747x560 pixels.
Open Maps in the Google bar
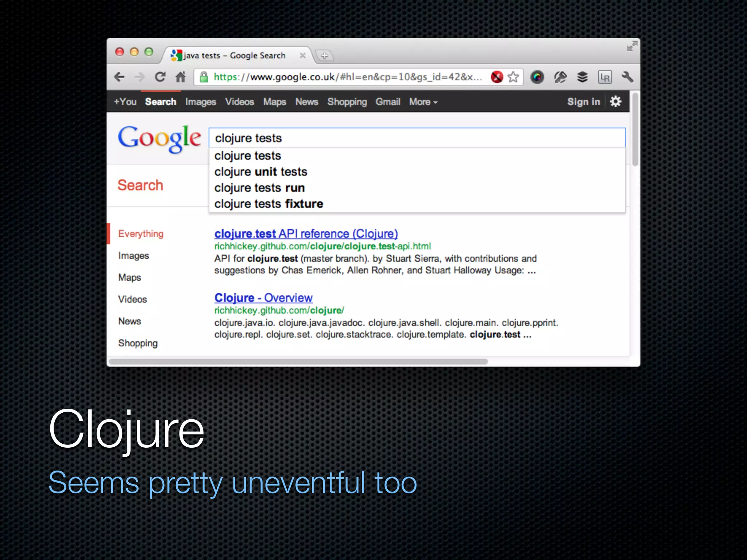click(x=275, y=102)
